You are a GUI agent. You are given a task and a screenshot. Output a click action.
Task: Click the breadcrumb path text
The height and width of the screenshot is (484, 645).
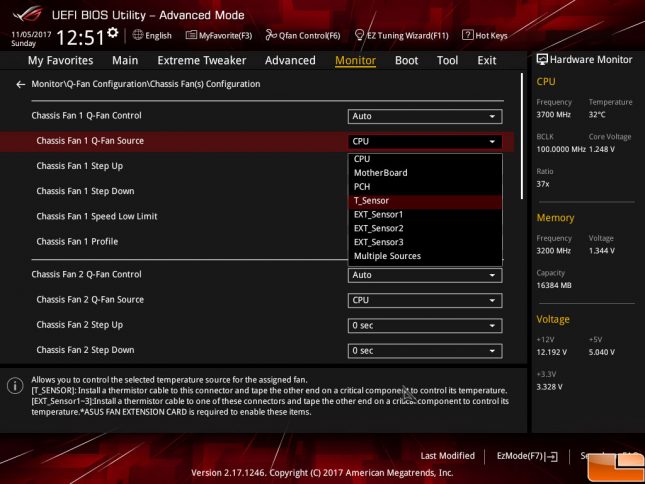pyautogui.click(x=146, y=84)
